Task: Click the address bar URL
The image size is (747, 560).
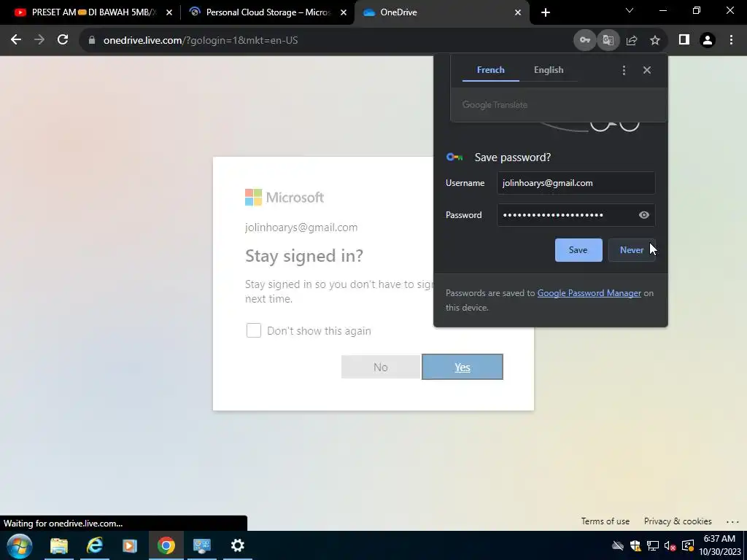Action: pyautogui.click(x=201, y=41)
